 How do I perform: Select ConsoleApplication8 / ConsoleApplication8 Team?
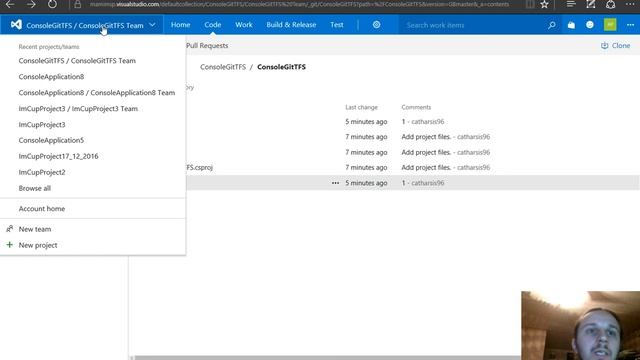97,93
